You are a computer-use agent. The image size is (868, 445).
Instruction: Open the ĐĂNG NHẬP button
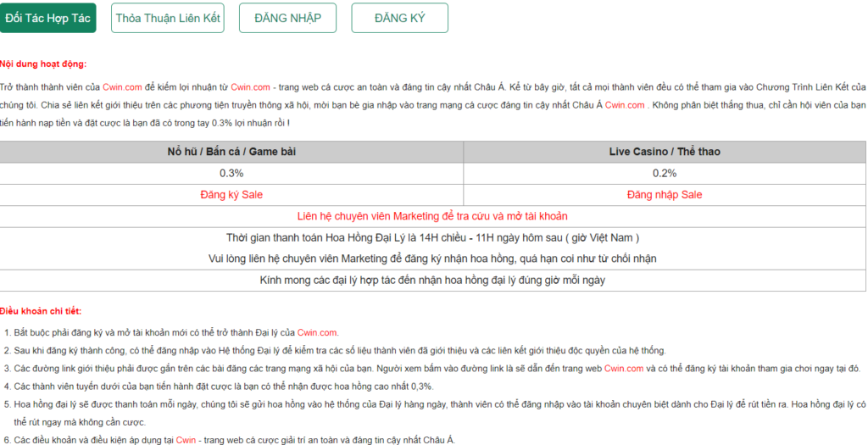(288, 18)
